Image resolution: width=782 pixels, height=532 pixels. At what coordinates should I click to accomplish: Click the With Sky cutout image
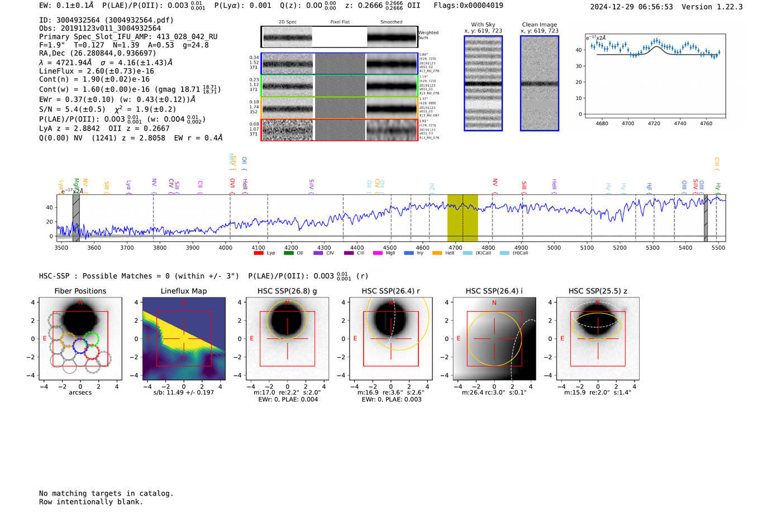[x=483, y=83]
